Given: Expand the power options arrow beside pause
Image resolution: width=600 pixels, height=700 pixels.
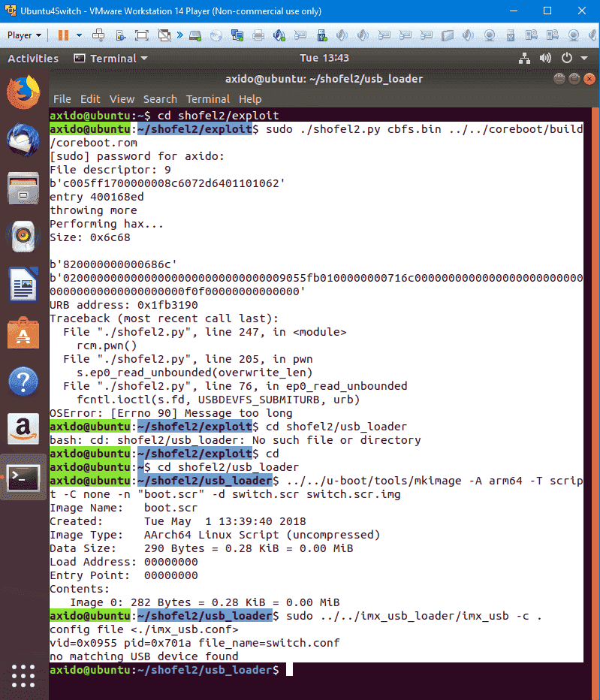Looking at the screenshot, I should click(x=79, y=35).
